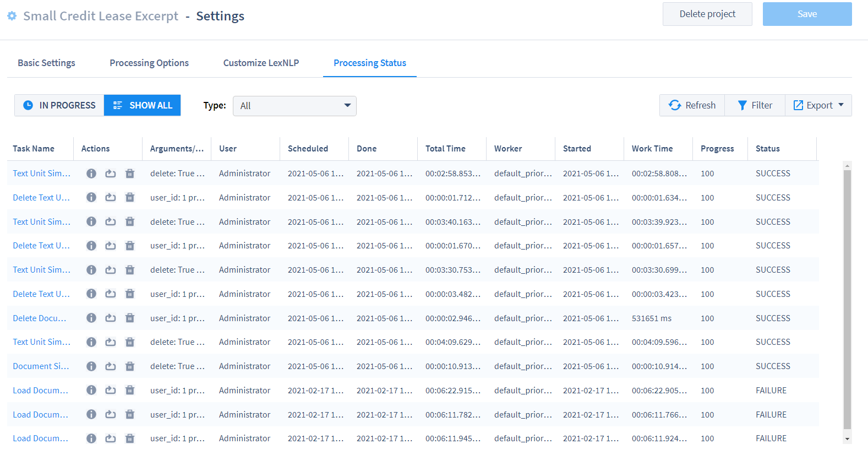868x455 pixels.
Task: Open info for task with total time 00:03:30.753
Action: pyautogui.click(x=91, y=270)
